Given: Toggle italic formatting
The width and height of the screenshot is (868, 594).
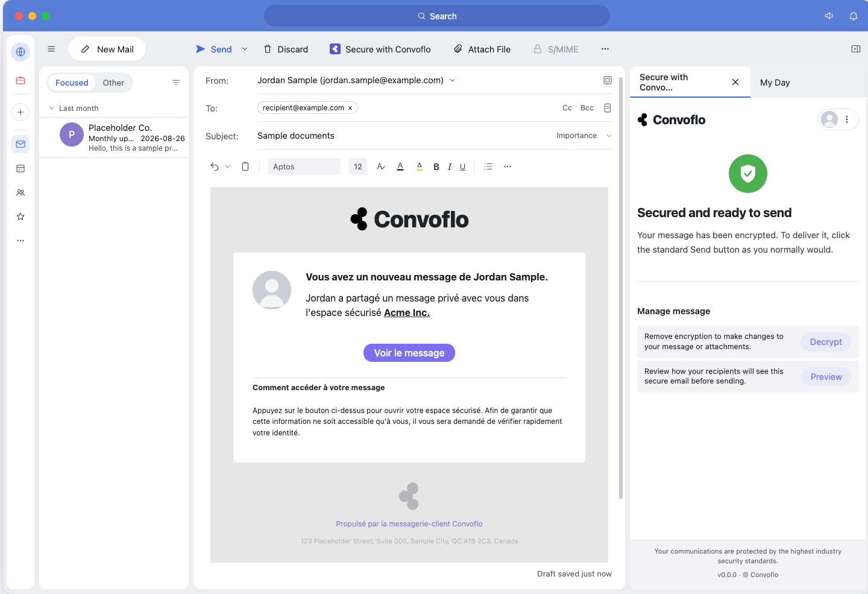Looking at the screenshot, I should pyautogui.click(x=450, y=167).
